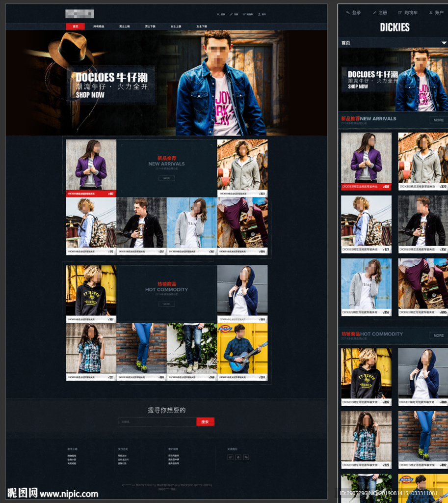Tap purple jacket product in mobile layout

[x=366, y=161]
